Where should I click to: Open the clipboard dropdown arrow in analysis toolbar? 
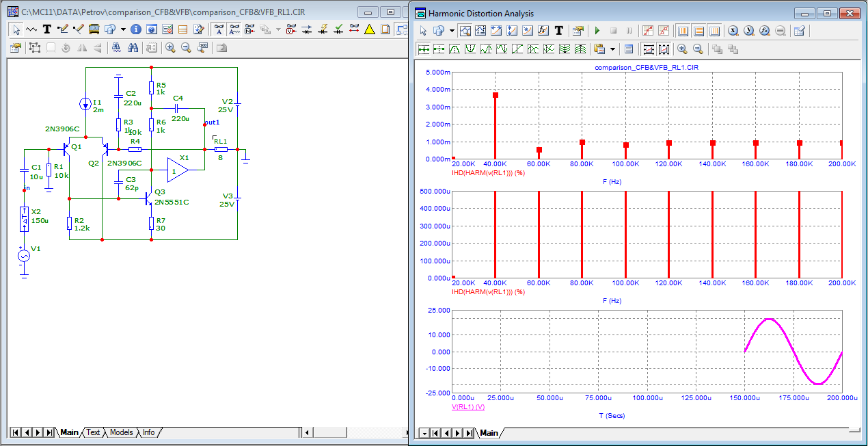[613, 49]
